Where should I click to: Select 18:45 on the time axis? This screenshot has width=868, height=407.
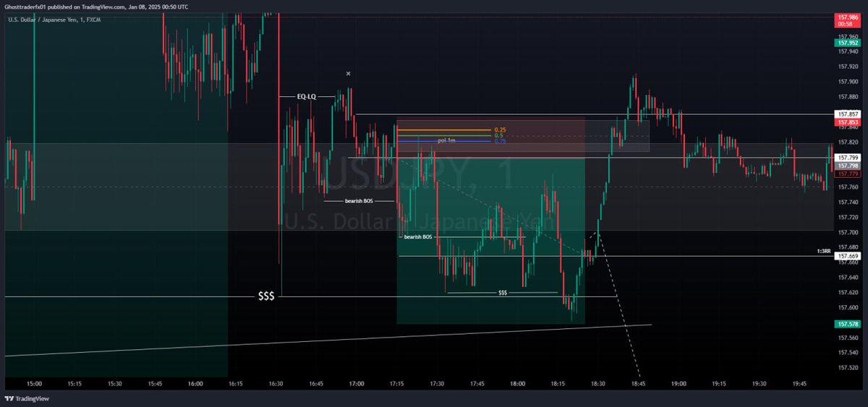pyautogui.click(x=639, y=384)
